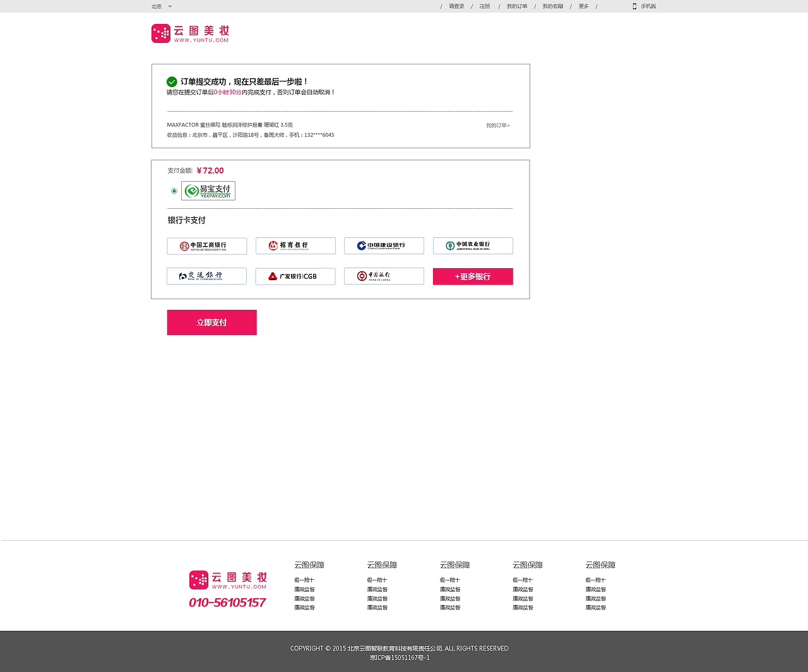Go to 我的收藏 in top bar

pos(553,6)
